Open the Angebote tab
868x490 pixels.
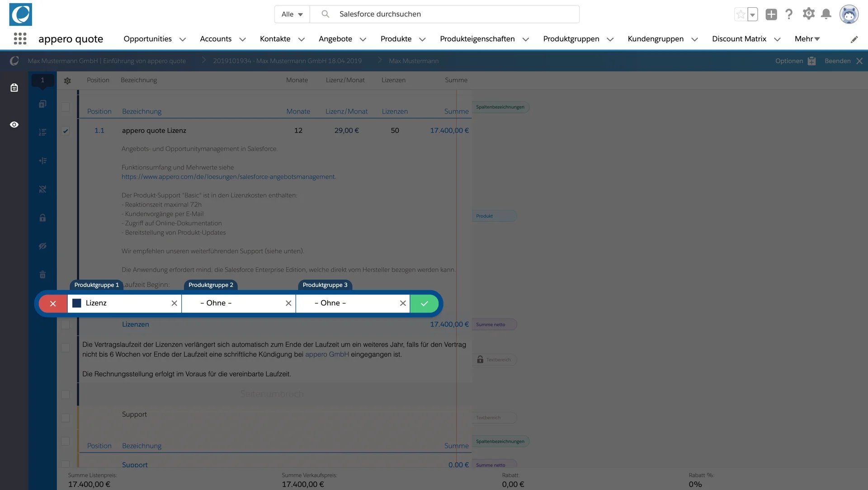click(x=335, y=39)
